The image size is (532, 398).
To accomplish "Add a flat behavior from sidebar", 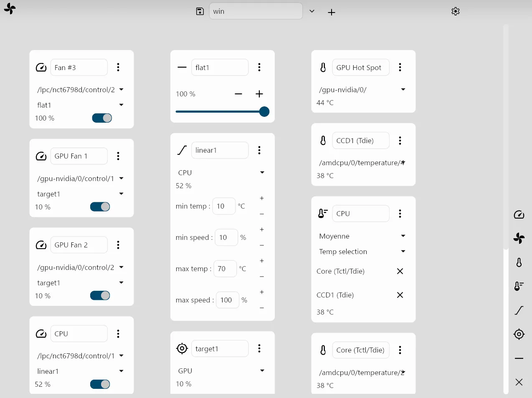I will pyautogui.click(x=519, y=358).
